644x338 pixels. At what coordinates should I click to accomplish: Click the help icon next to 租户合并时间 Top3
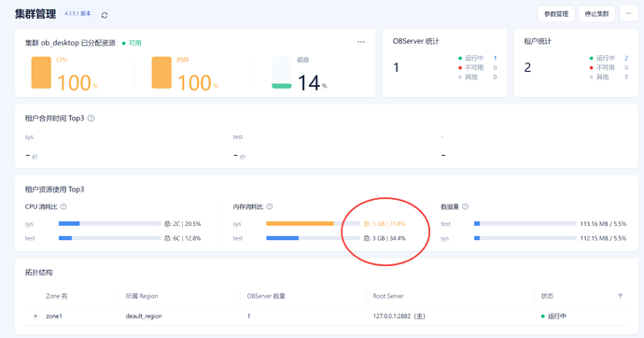pos(91,119)
